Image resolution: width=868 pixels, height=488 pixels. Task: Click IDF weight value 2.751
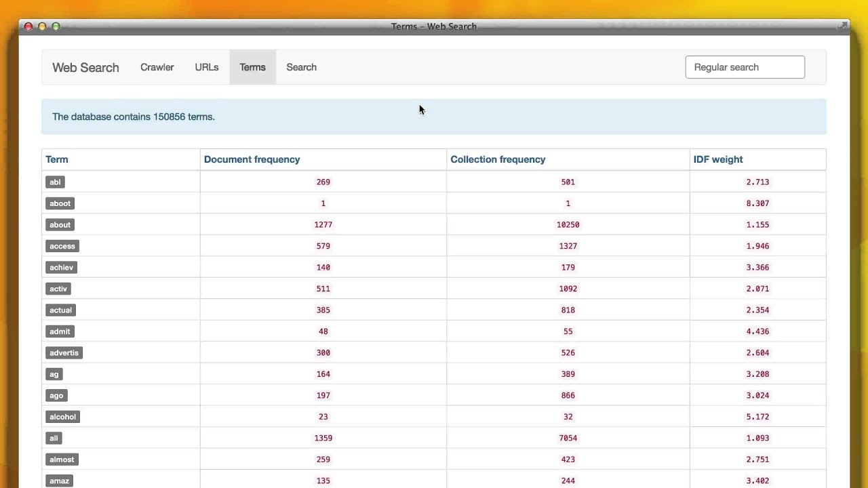click(757, 460)
